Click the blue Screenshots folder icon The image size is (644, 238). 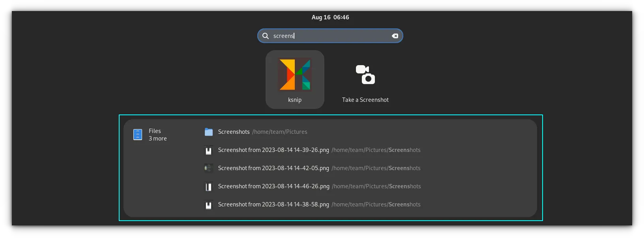[x=209, y=132]
